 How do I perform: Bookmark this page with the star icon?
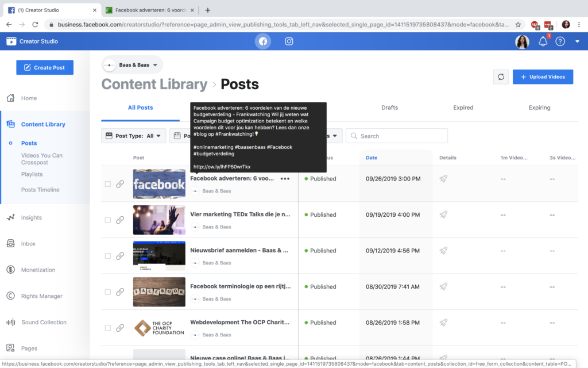click(x=518, y=24)
